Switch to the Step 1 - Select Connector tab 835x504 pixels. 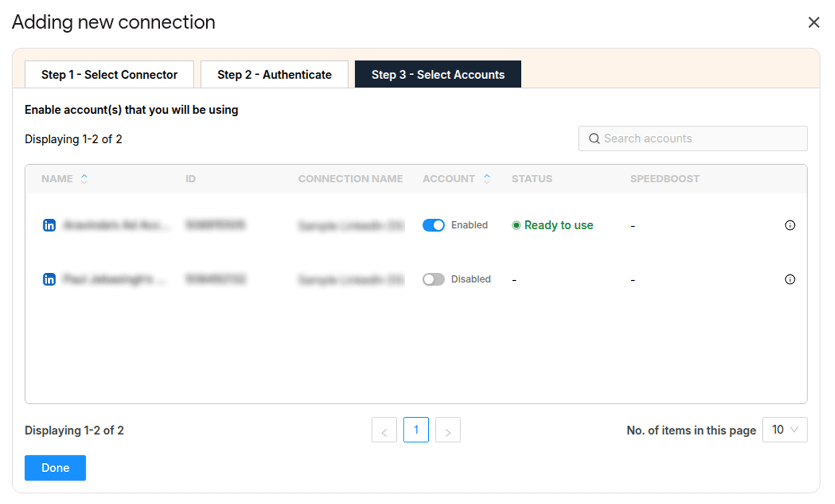click(109, 74)
